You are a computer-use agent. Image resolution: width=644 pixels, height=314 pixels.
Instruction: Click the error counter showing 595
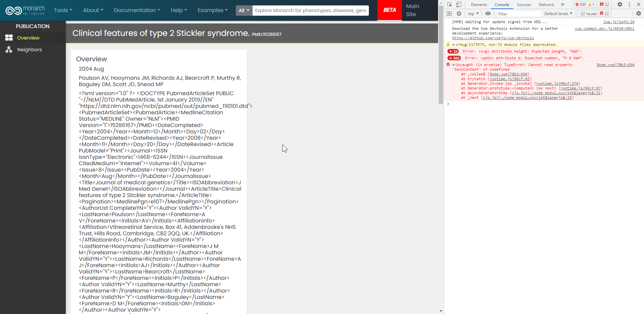coord(583,4)
